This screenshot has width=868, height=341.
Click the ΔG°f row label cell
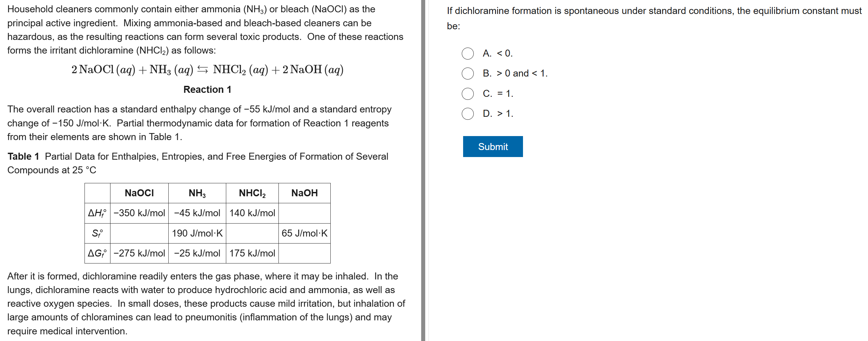[97, 253]
